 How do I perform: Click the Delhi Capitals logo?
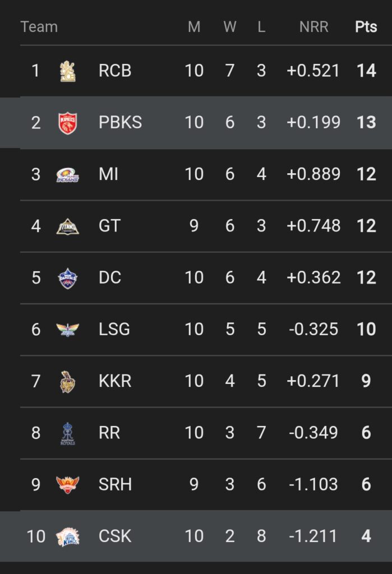click(68, 278)
